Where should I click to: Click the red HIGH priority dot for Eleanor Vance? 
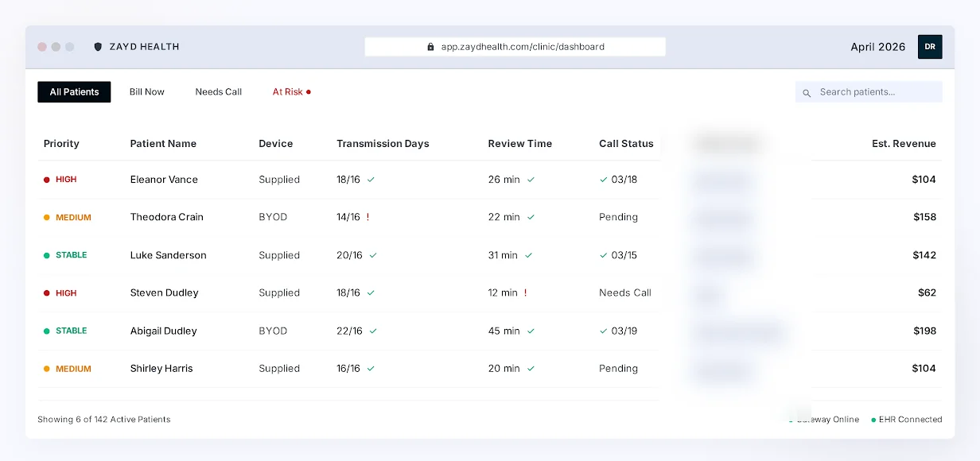[46, 179]
